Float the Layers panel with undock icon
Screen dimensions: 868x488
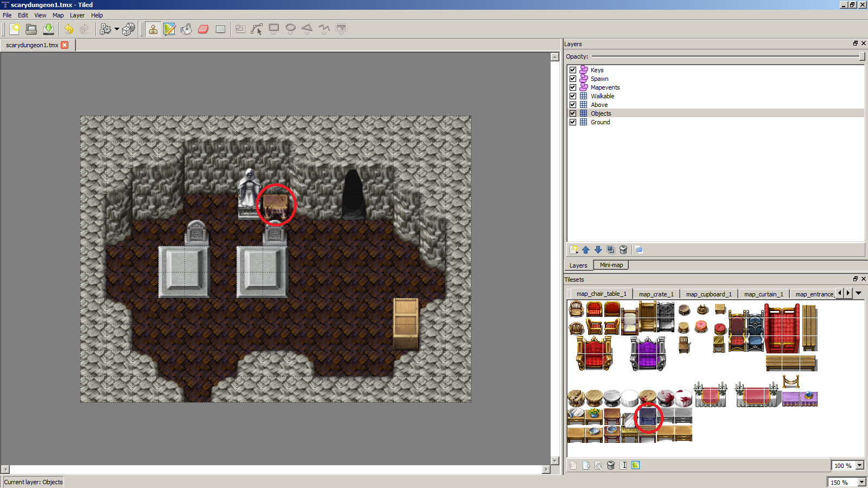[856, 43]
